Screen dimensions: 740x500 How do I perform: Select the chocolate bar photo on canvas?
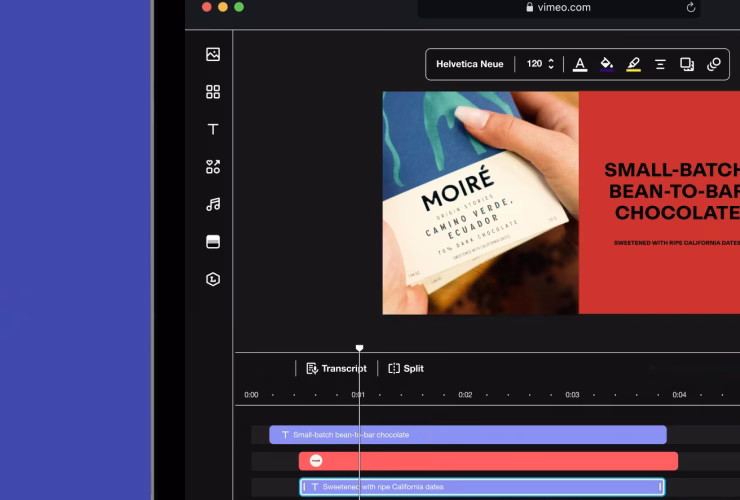click(x=480, y=203)
